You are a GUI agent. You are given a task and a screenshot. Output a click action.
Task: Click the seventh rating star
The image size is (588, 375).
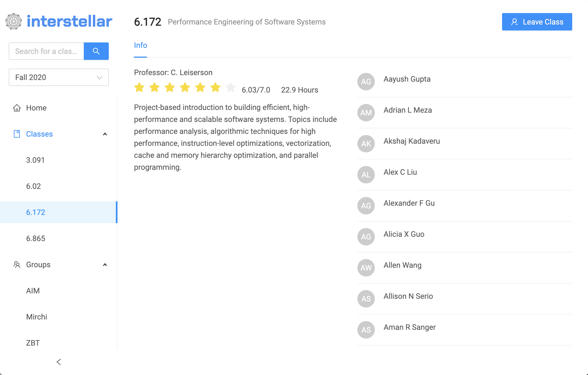coord(231,88)
